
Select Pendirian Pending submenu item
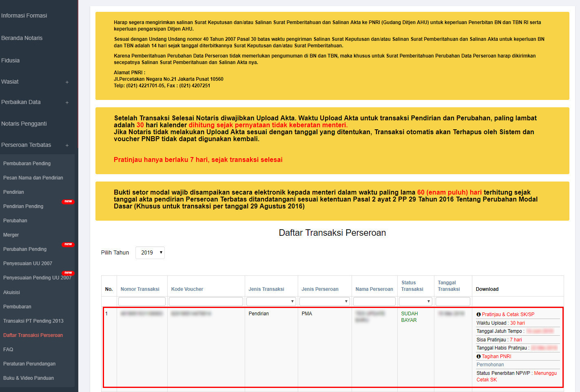click(x=23, y=206)
